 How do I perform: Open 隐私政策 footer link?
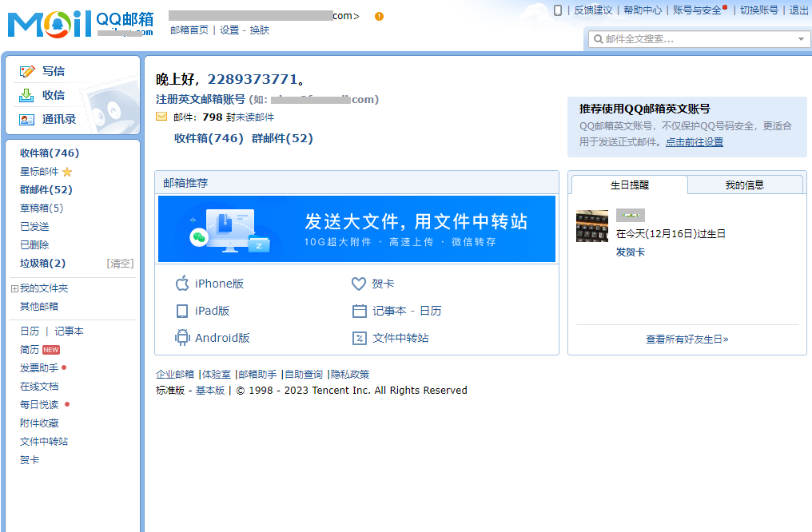pyautogui.click(x=350, y=374)
